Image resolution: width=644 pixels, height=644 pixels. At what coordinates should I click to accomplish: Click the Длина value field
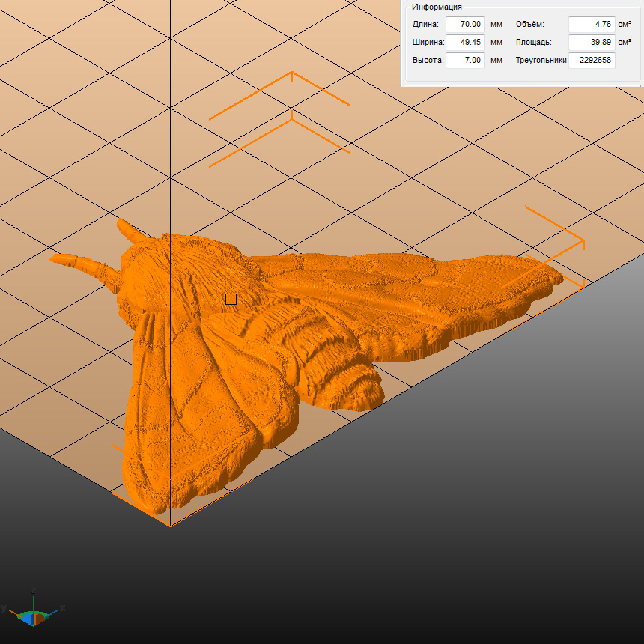[x=465, y=25]
